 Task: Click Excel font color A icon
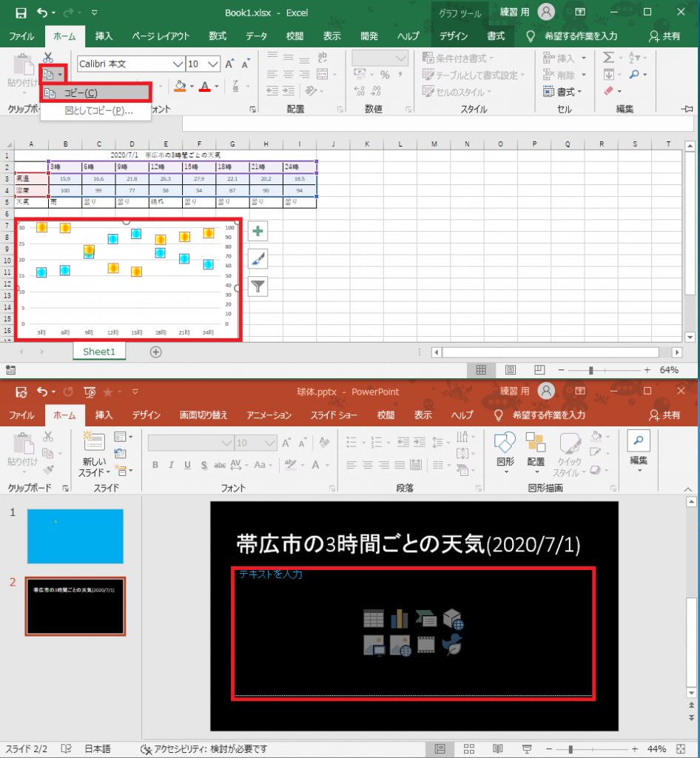click(x=205, y=87)
